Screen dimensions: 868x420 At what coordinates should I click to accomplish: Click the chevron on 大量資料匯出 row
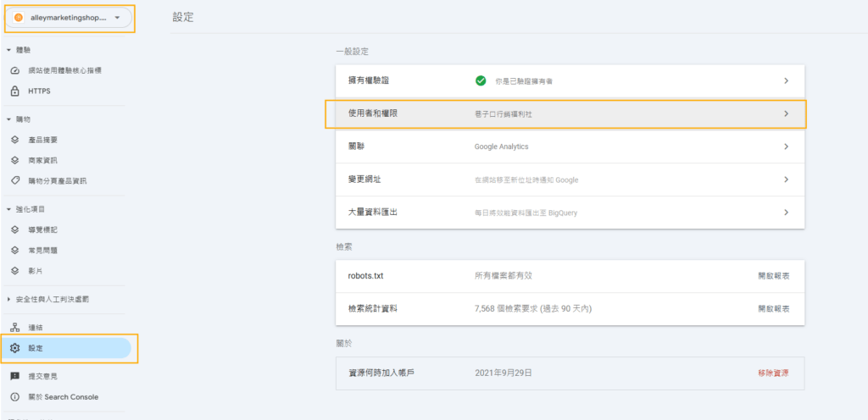tap(786, 213)
